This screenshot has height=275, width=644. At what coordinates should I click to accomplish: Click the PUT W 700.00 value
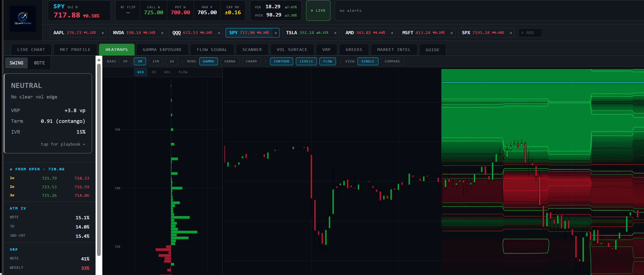click(x=180, y=12)
